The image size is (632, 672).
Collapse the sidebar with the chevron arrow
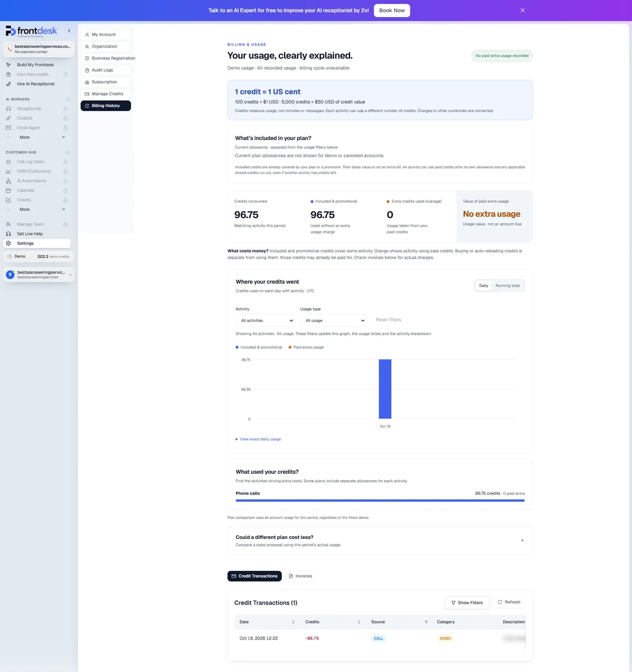tap(69, 31)
